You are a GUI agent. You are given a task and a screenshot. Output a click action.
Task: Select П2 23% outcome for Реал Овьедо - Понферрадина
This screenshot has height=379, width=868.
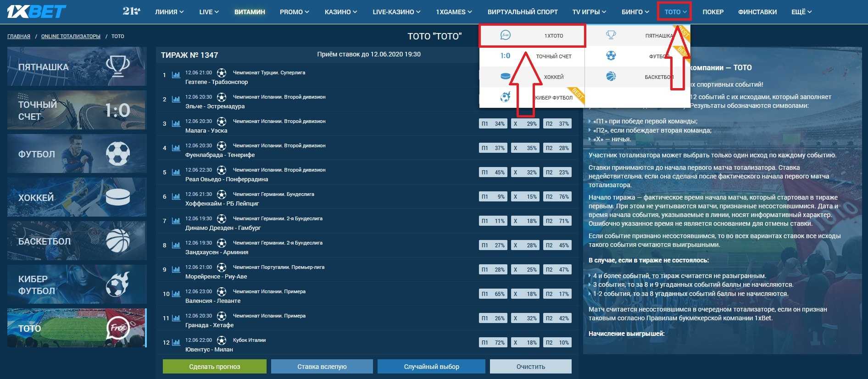coord(557,173)
